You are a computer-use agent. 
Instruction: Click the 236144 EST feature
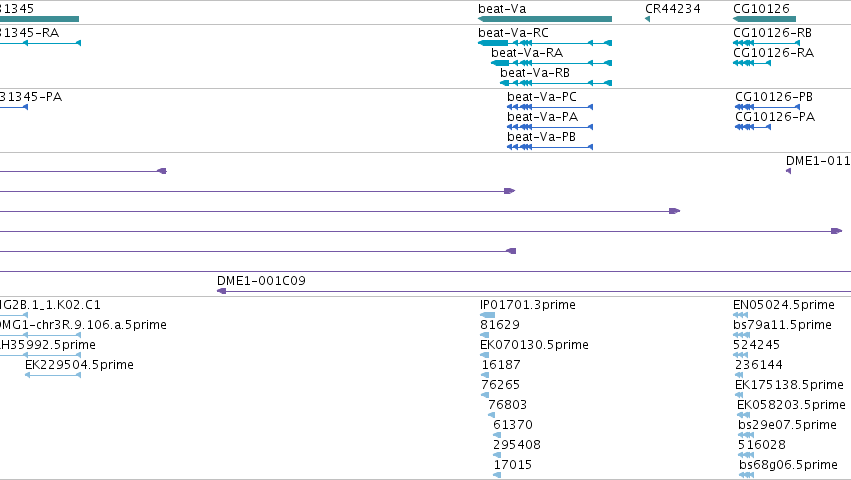pos(739,375)
